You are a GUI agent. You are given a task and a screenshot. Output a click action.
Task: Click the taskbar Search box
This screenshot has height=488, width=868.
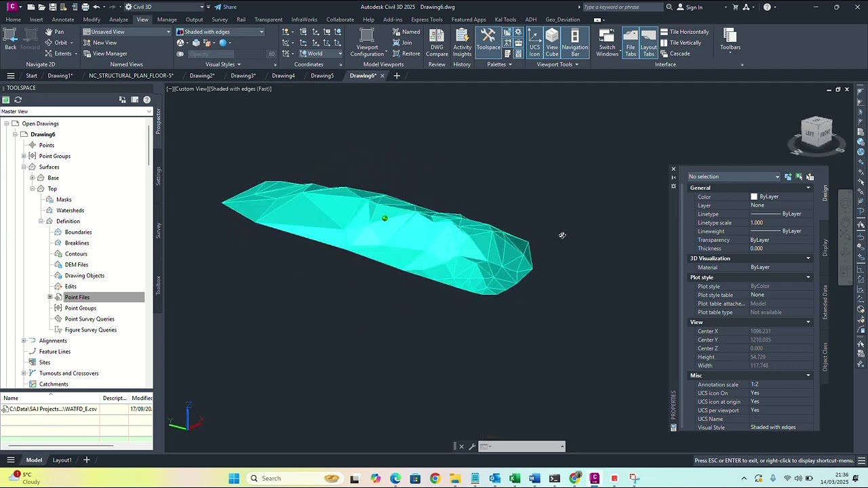point(294,479)
